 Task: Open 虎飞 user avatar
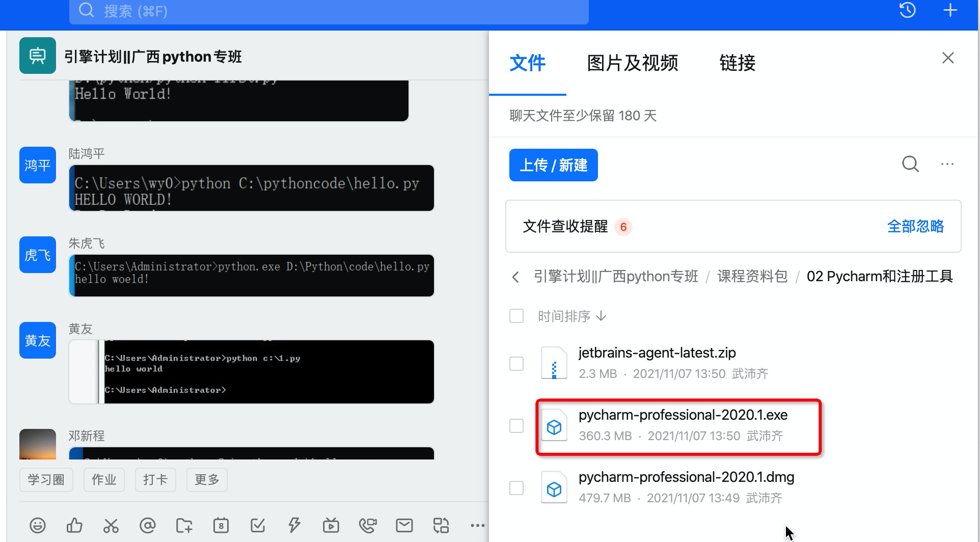coord(38,255)
